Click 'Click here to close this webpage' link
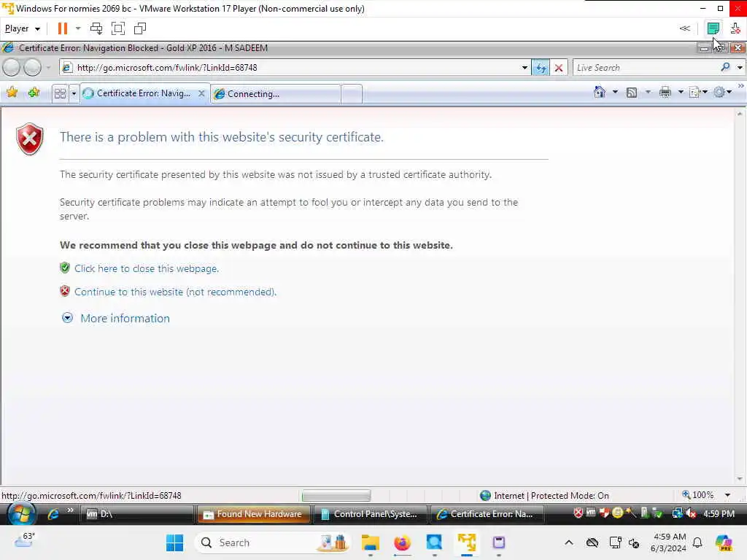The image size is (747, 560). pos(147,268)
